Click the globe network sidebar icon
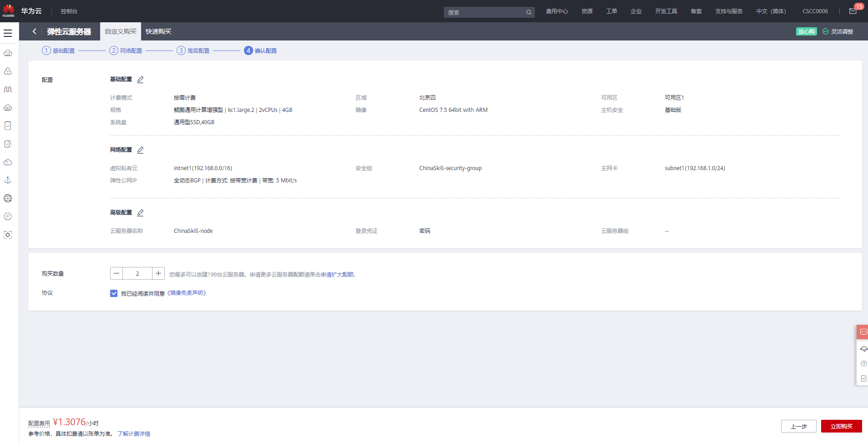The height and width of the screenshot is (443, 868). click(x=8, y=198)
